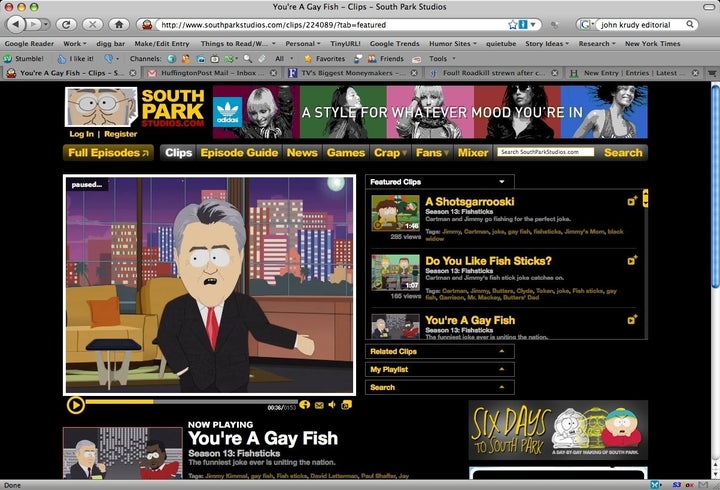Image resolution: width=720 pixels, height=490 pixels.
Task: Close the You're A Gay Fish browser tab
Action: [133, 73]
